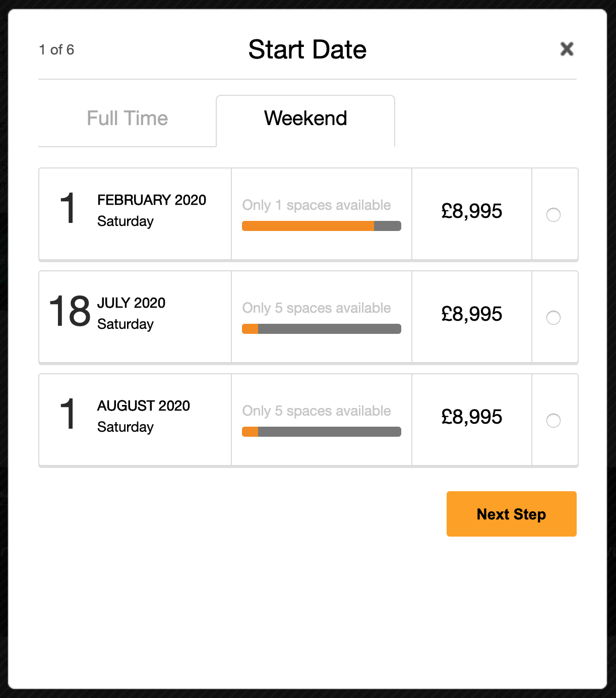The height and width of the screenshot is (698, 616).
Task: Pick the 1 August 2020 radio option
Action: (553, 421)
